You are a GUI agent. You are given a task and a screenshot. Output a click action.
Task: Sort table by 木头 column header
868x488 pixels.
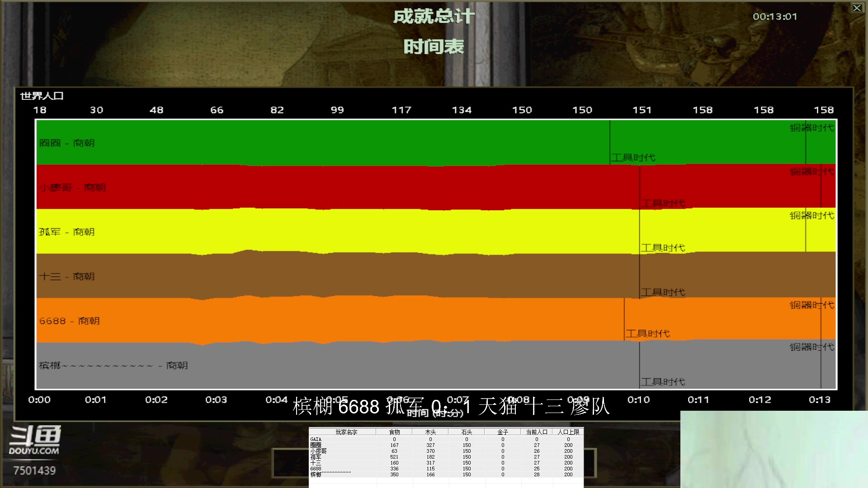430,432
